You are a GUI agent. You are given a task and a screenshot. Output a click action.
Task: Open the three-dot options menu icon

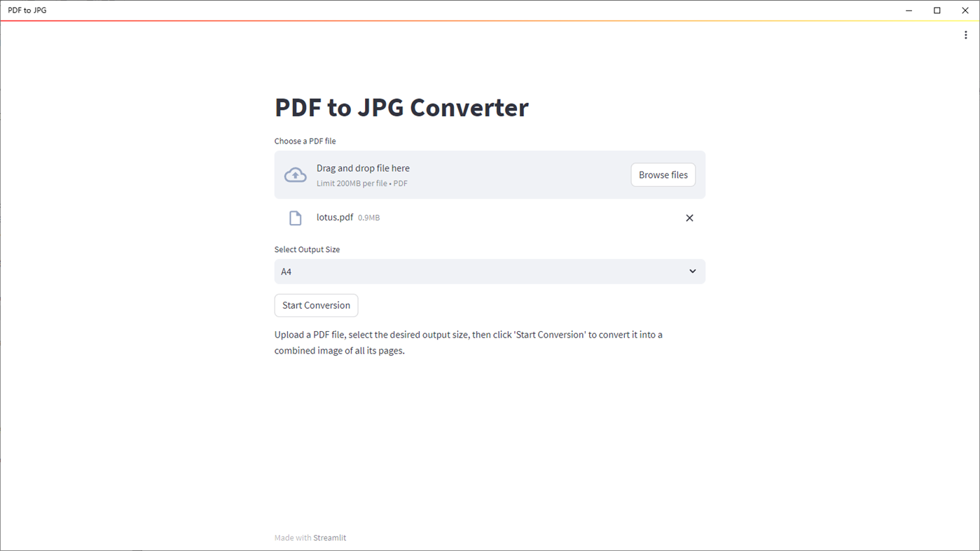pos(965,34)
